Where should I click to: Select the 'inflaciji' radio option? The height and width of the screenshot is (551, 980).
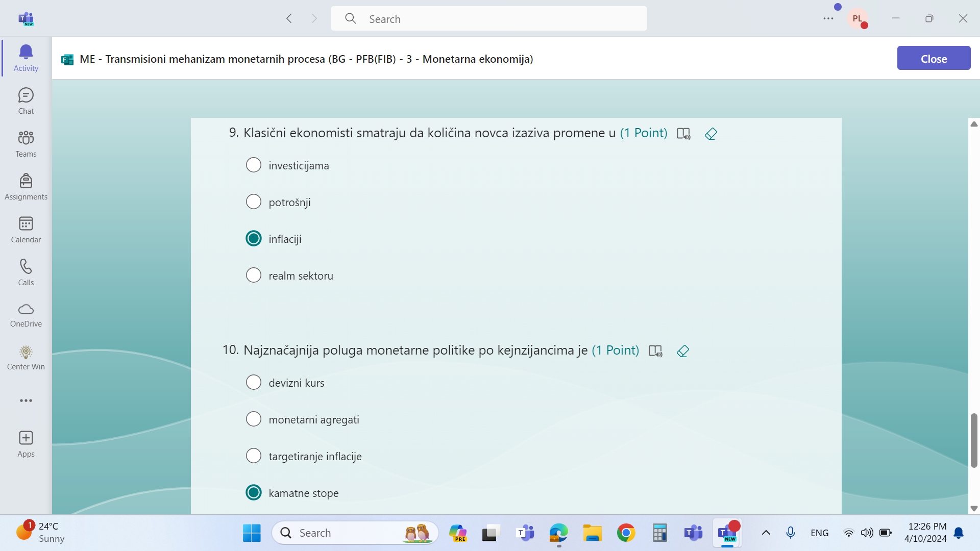(x=254, y=238)
